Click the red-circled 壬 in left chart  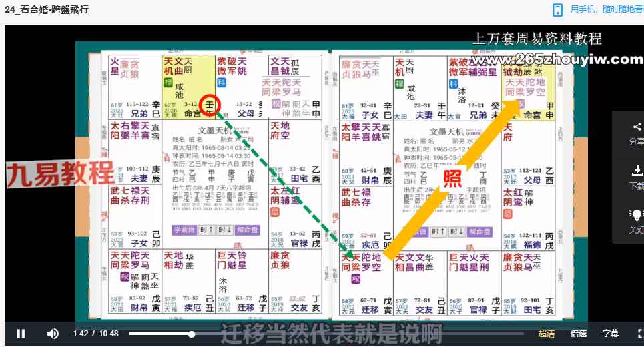(x=210, y=105)
